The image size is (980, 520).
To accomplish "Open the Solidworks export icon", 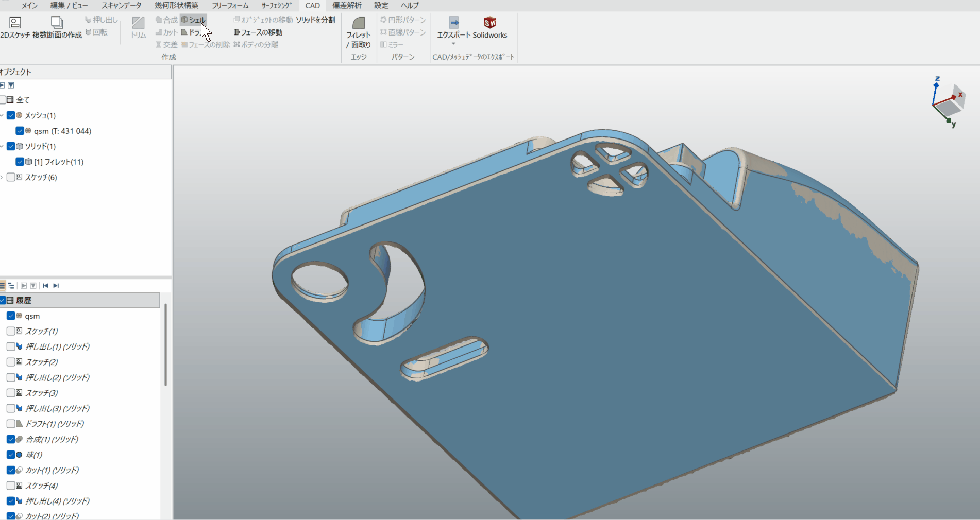I will (489, 23).
